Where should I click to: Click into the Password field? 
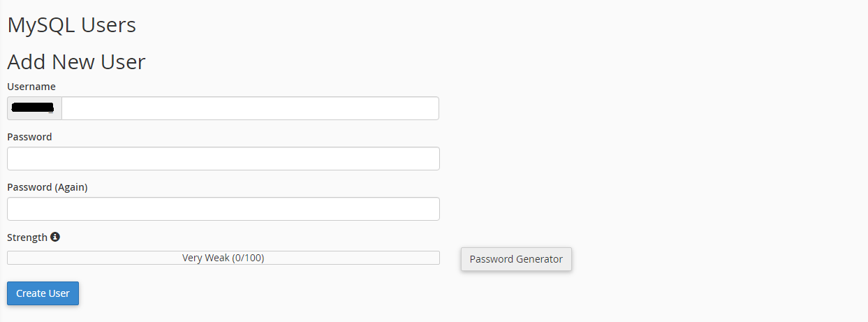pyautogui.click(x=223, y=159)
